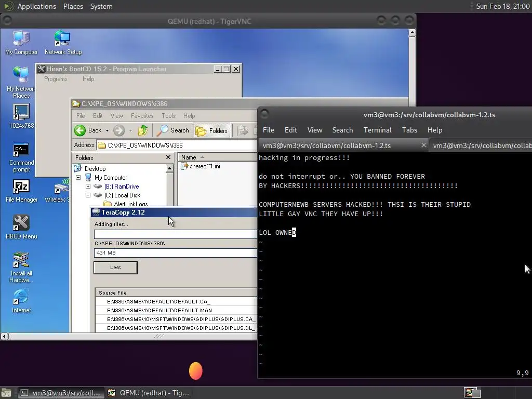Open Search in Explorer toolbar

(x=172, y=130)
